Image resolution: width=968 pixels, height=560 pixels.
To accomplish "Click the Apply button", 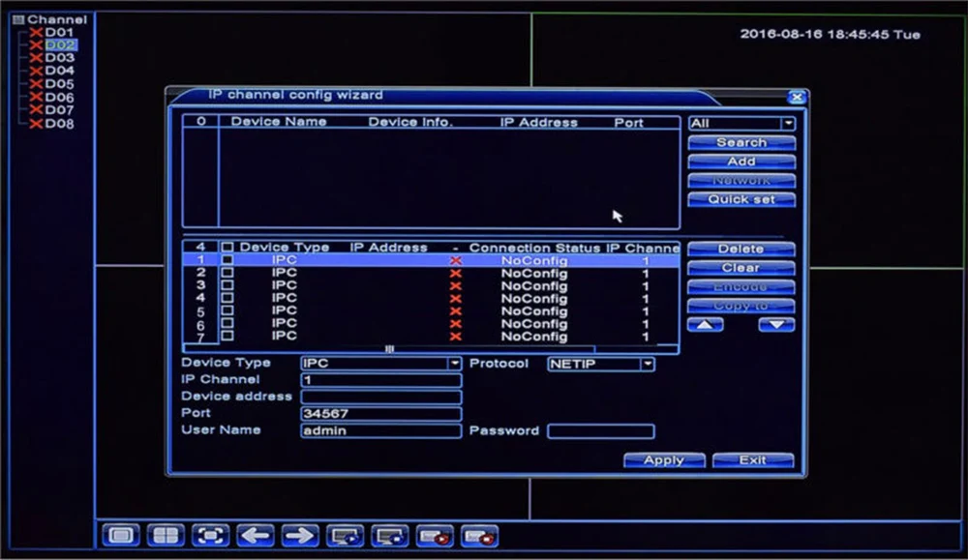I will tap(664, 460).
